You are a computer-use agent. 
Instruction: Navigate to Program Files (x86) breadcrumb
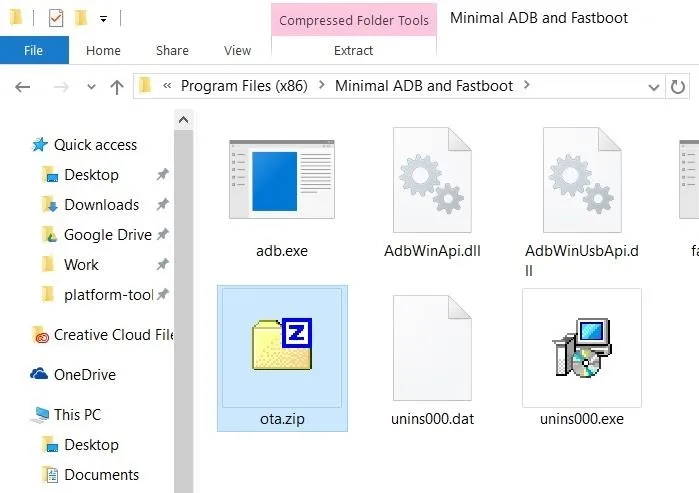pos(244,86)
